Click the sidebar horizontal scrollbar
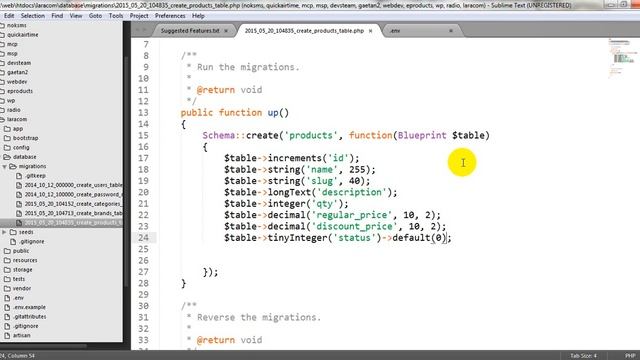 click(x=43, y=346)
